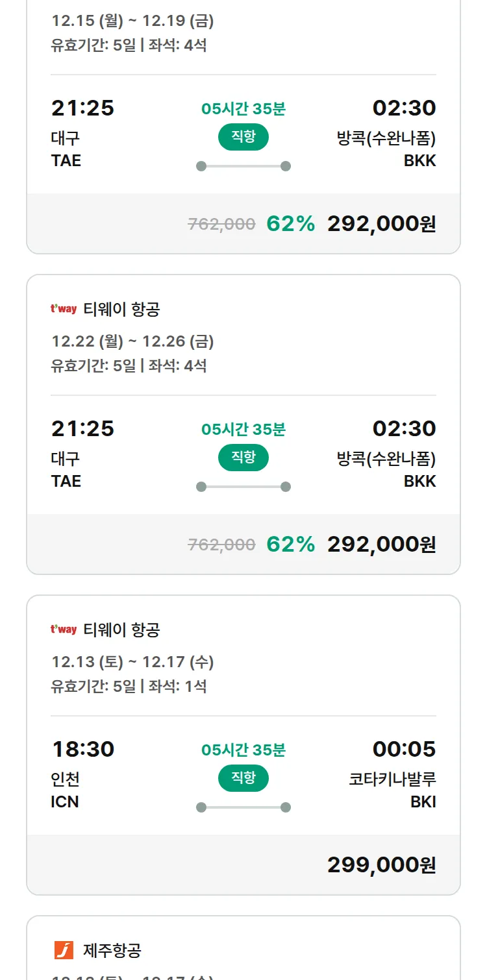Tap the 인천 ICN departure airport

click(65, 790)
